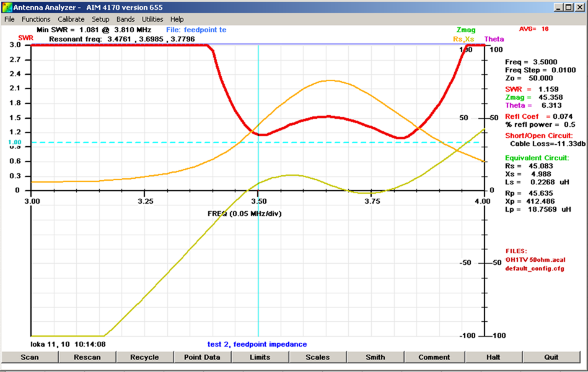Open the Help menu

(177, 19)
